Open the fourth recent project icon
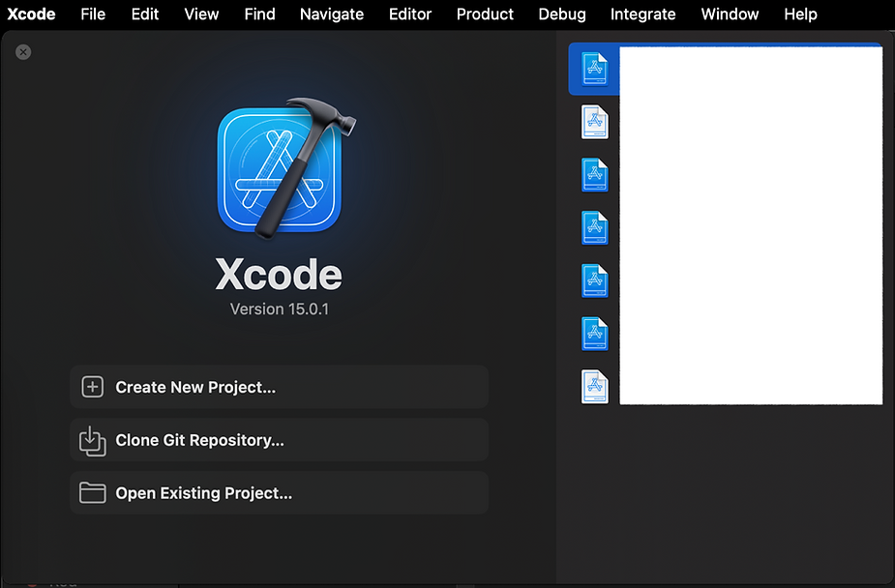 594,227
